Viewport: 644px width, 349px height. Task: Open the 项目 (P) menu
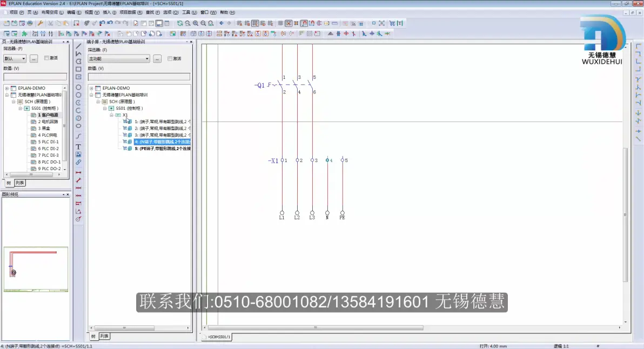(x=16, y=13)
